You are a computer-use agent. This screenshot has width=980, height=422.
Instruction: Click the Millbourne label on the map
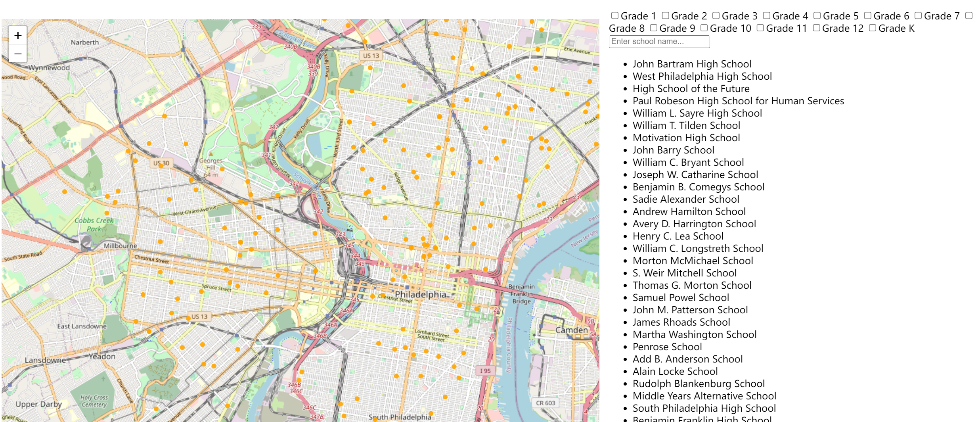[120, 246]
